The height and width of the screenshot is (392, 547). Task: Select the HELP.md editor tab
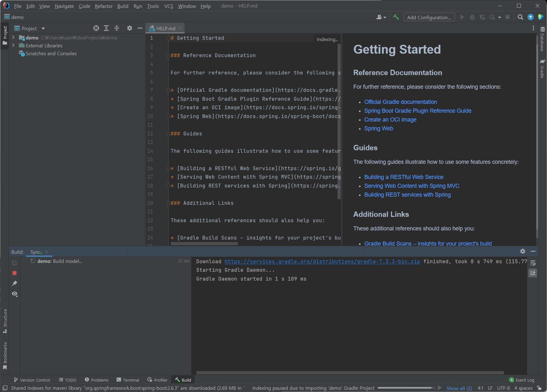(165, 28)
